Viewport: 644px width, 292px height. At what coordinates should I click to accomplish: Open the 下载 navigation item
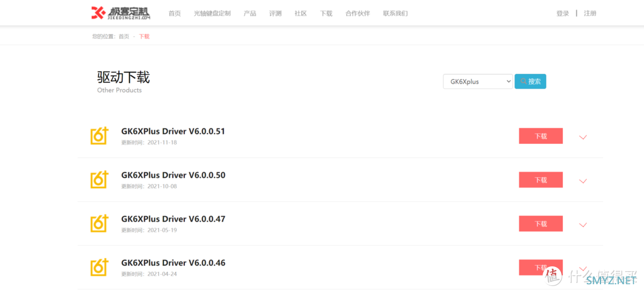click(x=326, y=13)
